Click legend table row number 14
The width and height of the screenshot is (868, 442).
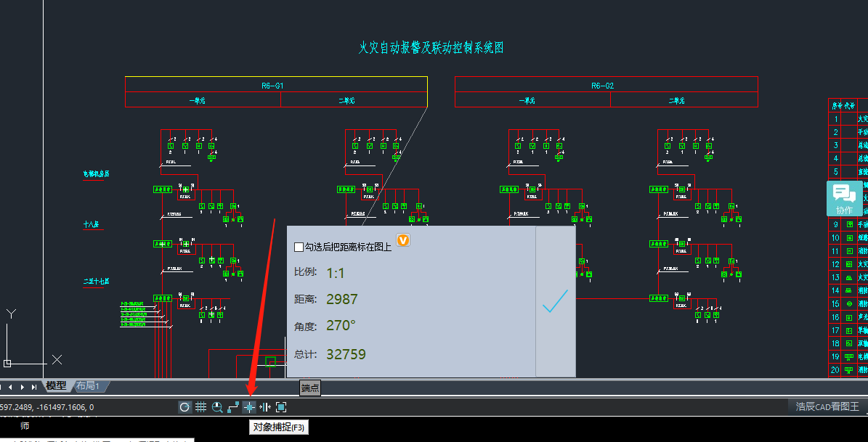click(835, 290)
